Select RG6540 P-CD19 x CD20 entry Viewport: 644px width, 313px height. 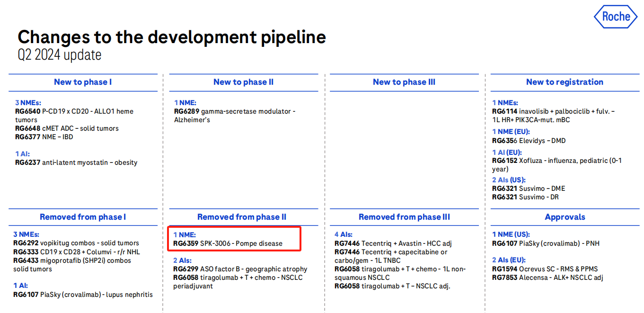[74, 116]
